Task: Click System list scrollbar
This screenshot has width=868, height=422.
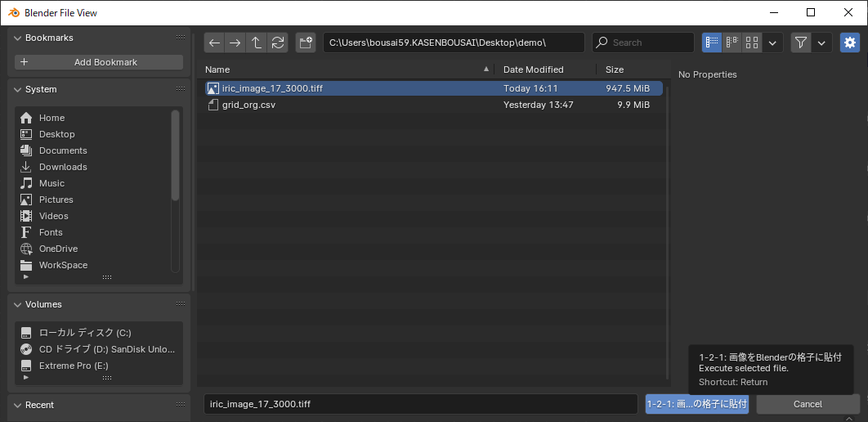Action: (175, 155)
